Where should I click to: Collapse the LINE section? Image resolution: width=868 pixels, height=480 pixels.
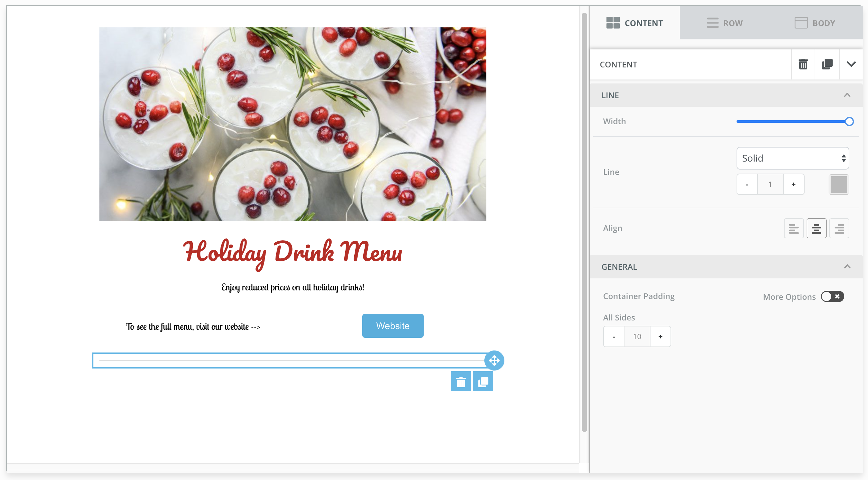[x=847, y=95]
